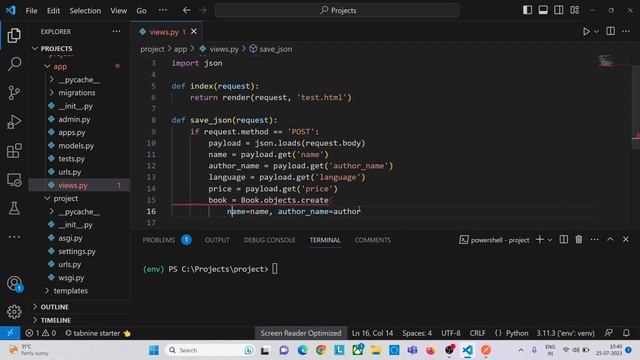Expand the app __pycache__ folder

(80, 80)
